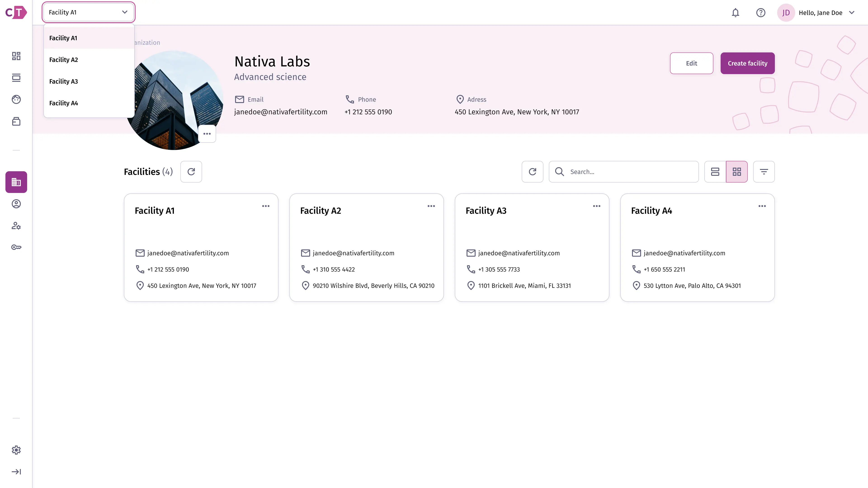Click the notifications bell icon

point(735,13)
